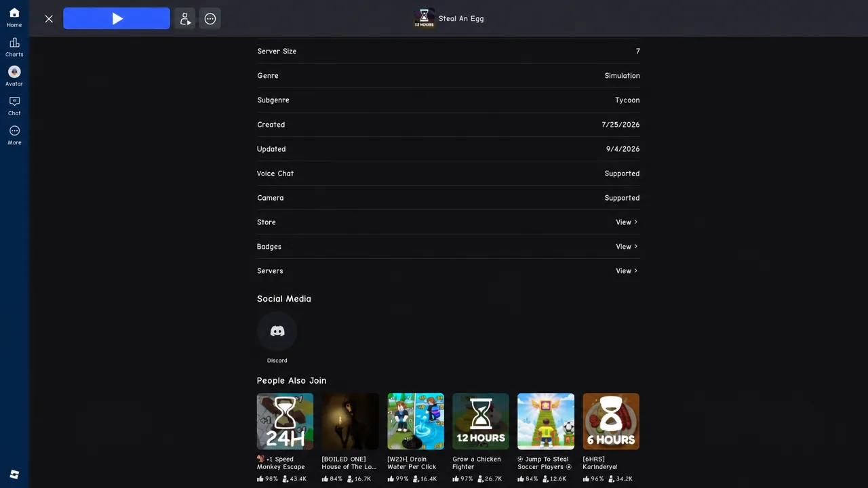Image resolution: width=868 pixels, height=488 pixels.
Task: Open the [6HRS] Karinderya! thumbnail
Action: (x=611, y=422)
